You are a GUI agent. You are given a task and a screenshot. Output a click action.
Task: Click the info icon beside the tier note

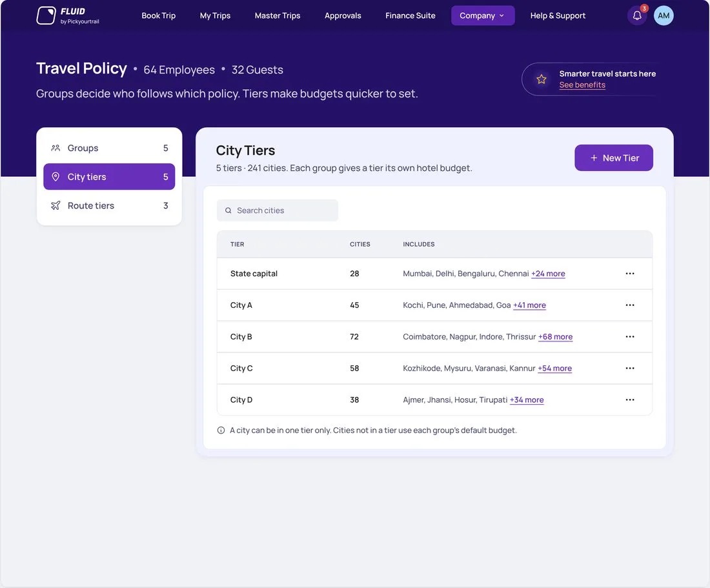(x=221, y=430)
